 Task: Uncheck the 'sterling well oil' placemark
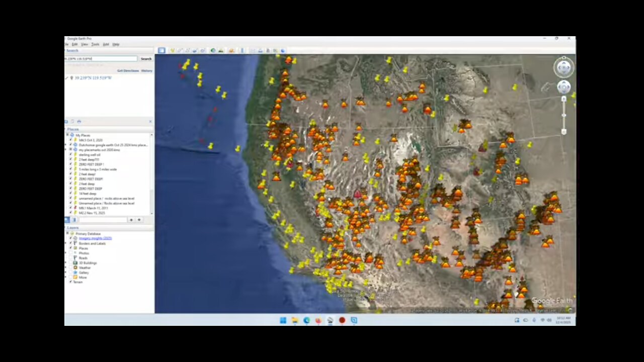pyautogui.click(x=70, y=155)
